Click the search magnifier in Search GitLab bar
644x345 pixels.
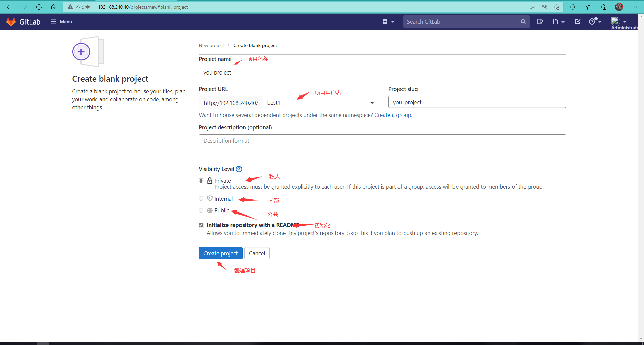[523, 21]
